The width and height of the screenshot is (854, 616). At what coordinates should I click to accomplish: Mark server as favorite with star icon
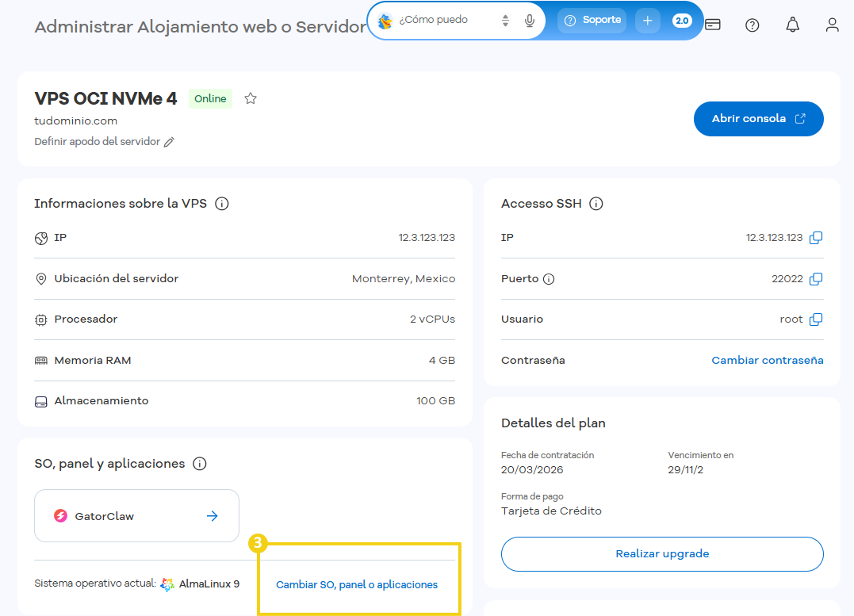[251, 98]
